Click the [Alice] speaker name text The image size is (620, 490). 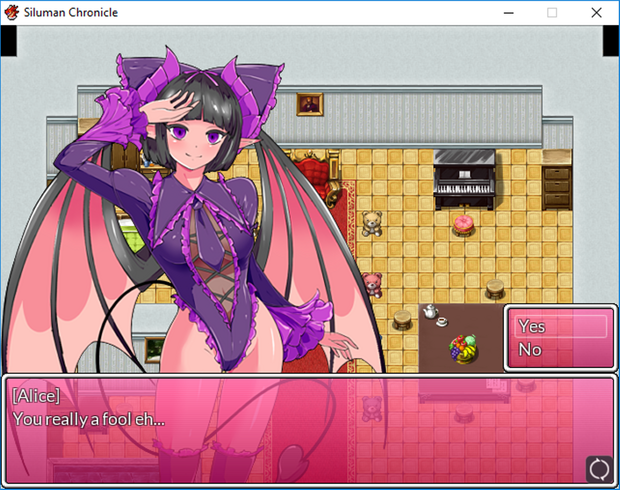[x=36, y=396]
